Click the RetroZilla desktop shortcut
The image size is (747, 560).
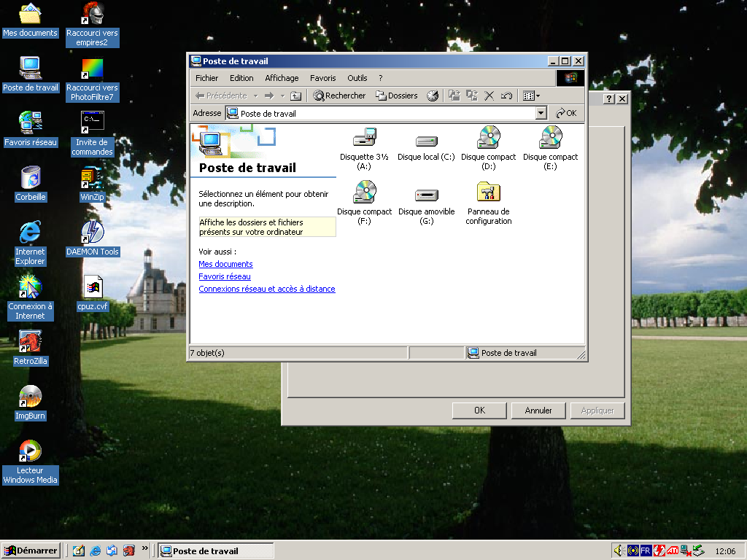point(30,341)
